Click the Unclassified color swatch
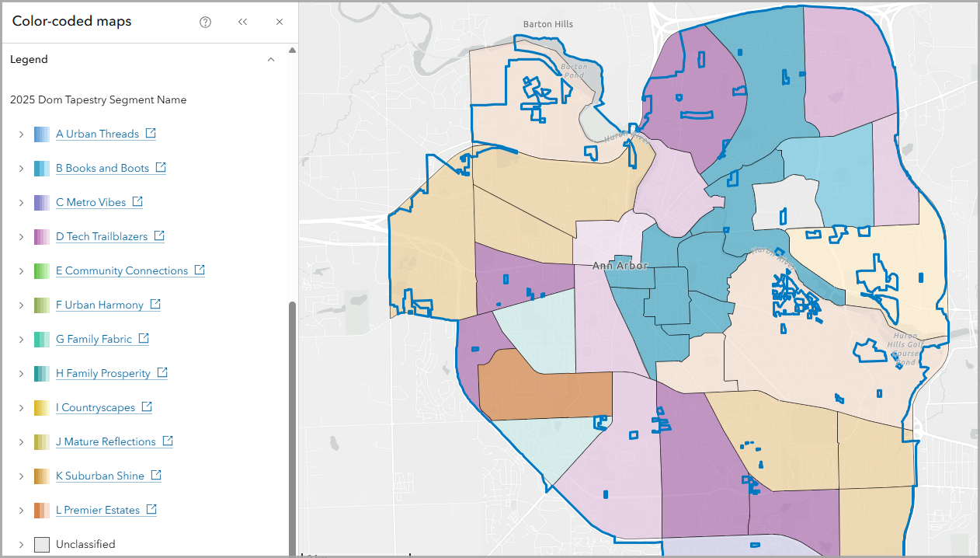Image resolution: width=980 pixels, height=558 pixels. click(x=40, y=544)
